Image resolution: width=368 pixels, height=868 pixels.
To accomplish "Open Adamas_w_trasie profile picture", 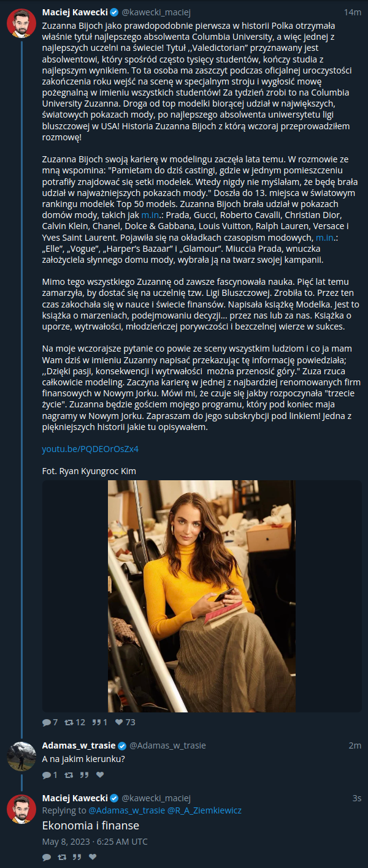I will (21, 757).
